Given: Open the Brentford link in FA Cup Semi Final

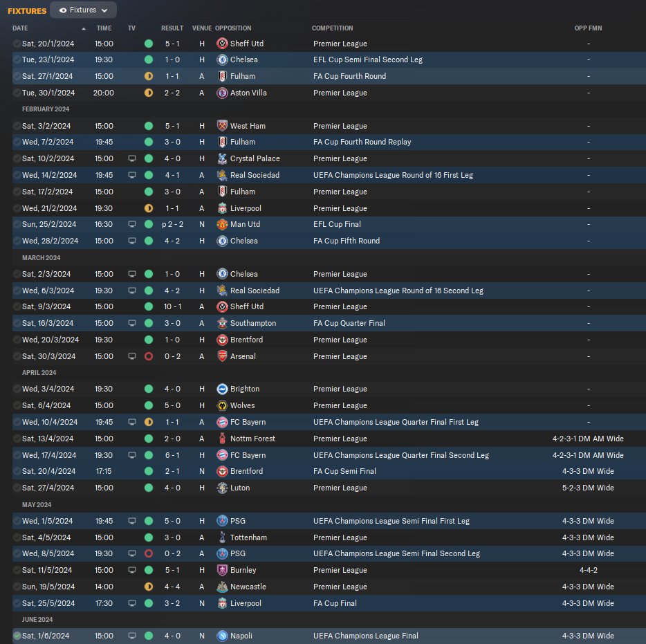Looking at the screenshot, I should (246, 471).
